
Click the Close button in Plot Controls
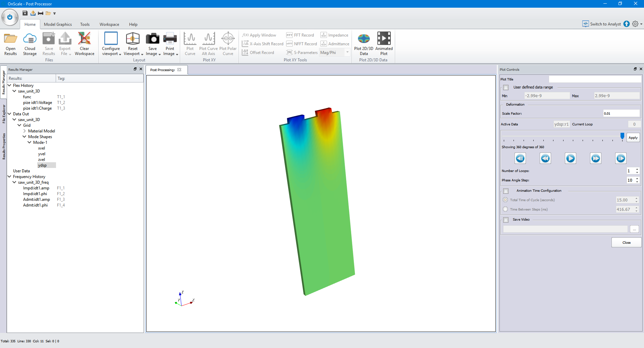coord(626,242)
